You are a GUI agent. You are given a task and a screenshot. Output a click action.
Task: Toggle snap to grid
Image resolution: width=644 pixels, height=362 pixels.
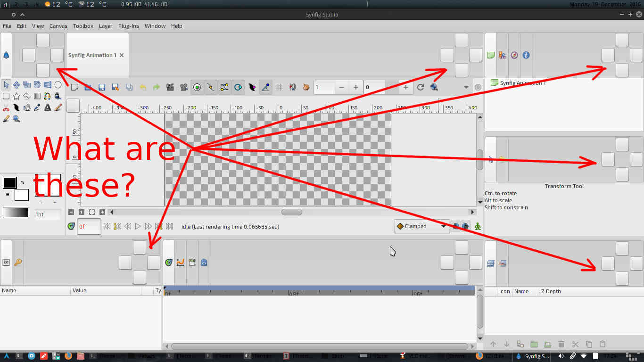(293, 87)
